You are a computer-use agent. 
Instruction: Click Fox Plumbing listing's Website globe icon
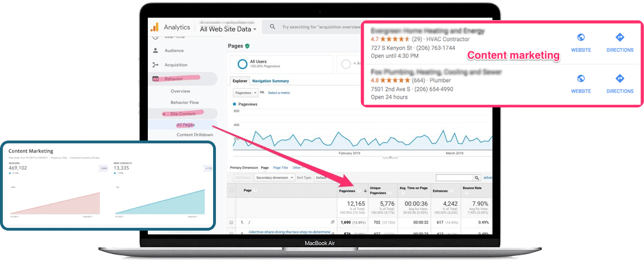(x=581, y=78)
